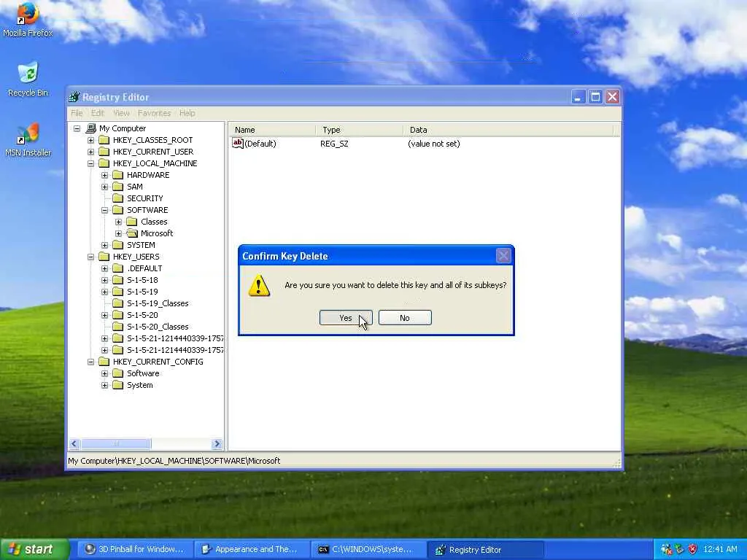
Task: Expand the System key under HKEY_CURRENT_CONFIG
Action: click(104, 385)
